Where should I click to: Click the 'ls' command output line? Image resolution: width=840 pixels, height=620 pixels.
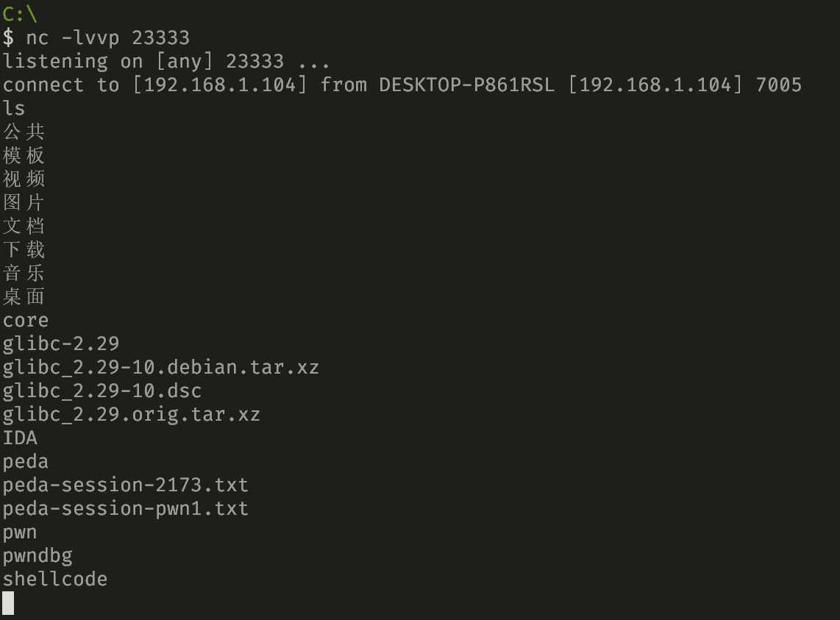pos(14,107)
